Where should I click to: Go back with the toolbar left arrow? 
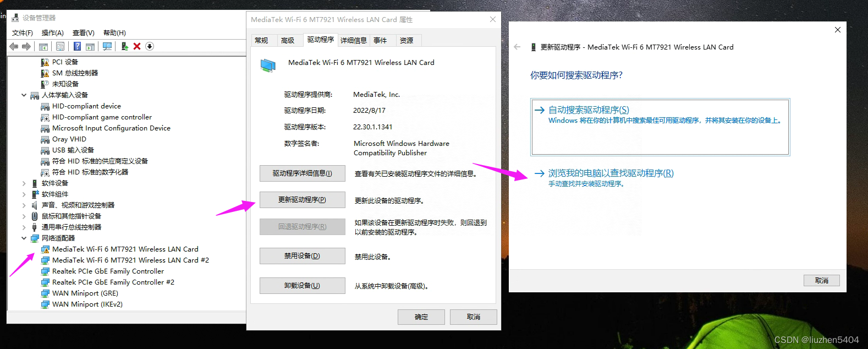[x=14, y=46]
